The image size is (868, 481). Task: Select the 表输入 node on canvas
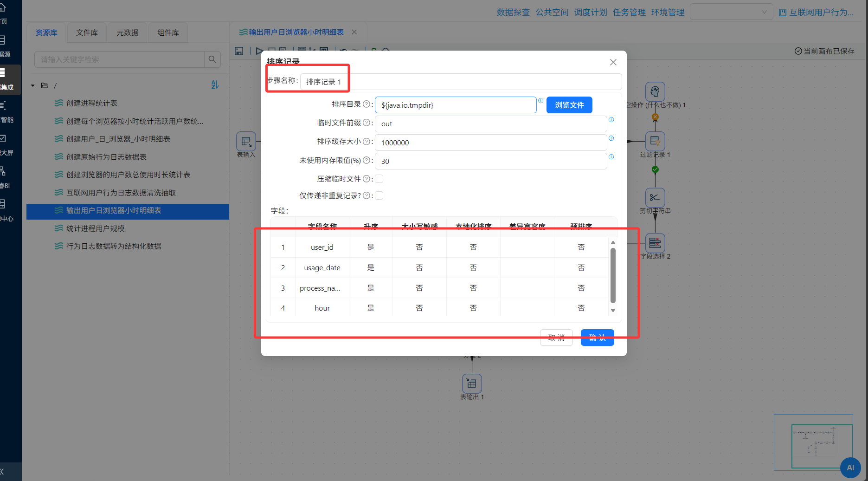tap(246, 141)
